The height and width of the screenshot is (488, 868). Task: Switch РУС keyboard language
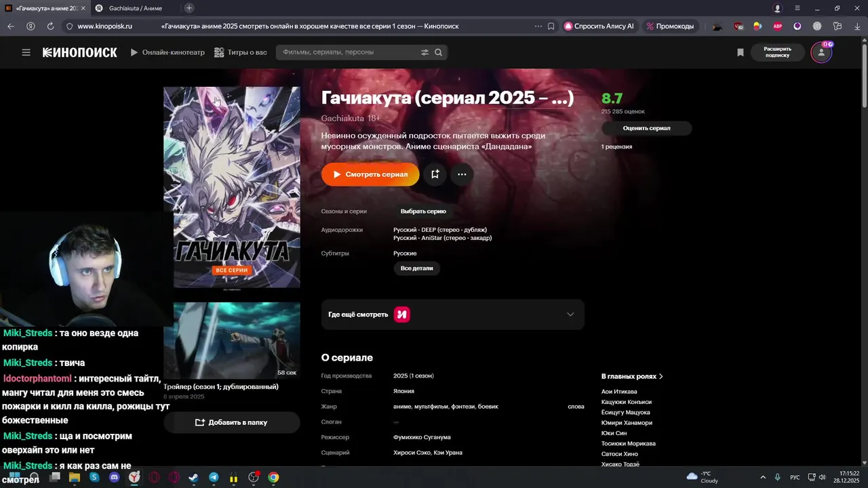tap(795, 477)
